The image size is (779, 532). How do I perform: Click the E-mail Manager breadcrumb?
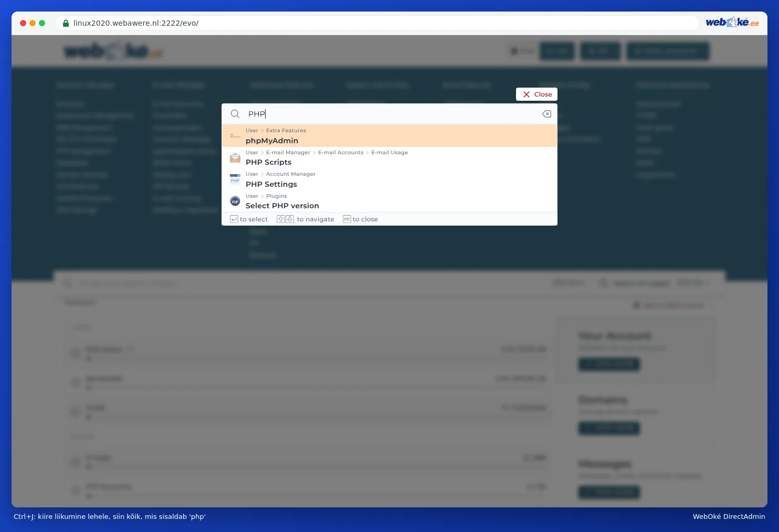(288, 153)
